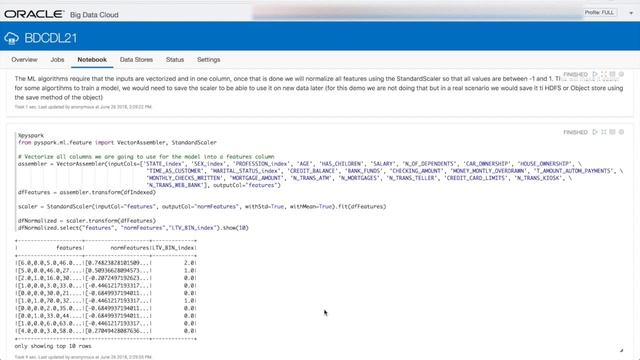Image resolution: width=640 pixels, height=360 pixels.
Task: Open settings gear of pyspark code paragraph
Action: pyautogui.click(x=621, y=132)
